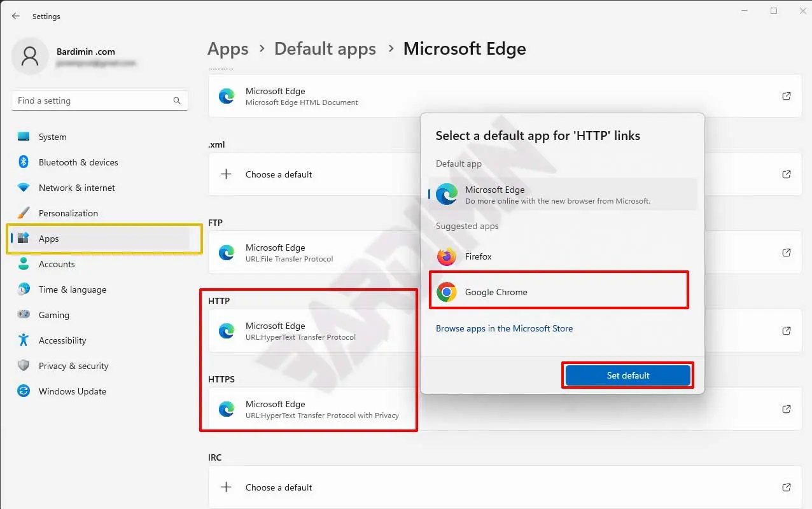Click the Set default button
The width and height of the screenshot is (812, 509).
(627, 375)
